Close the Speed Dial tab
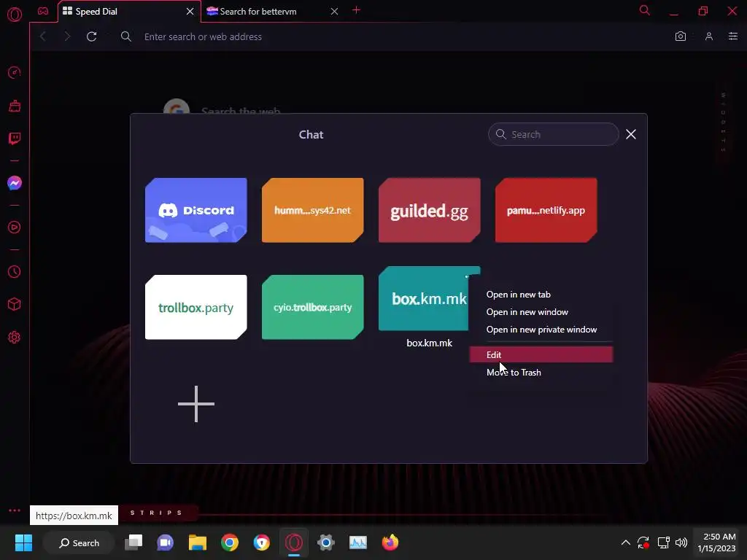 click(190, 12)
